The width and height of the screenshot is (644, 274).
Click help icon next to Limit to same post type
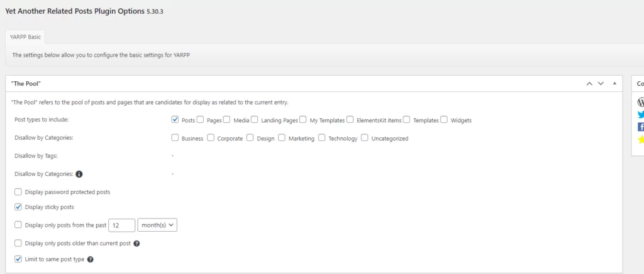(91, 259)
